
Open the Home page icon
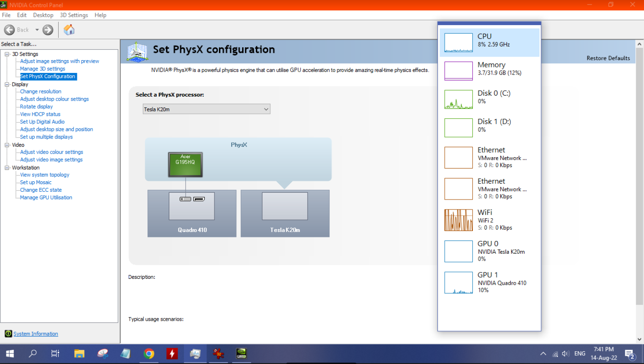[x=69, y=30]
